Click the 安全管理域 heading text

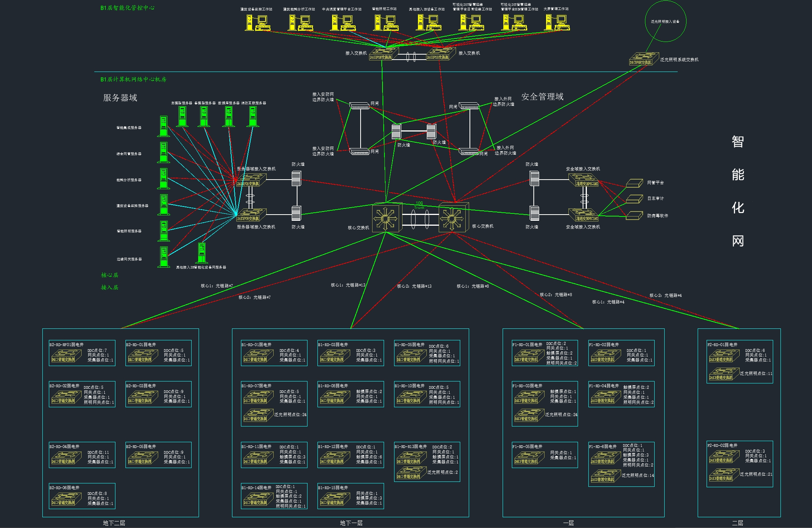(x=542, y=97)
